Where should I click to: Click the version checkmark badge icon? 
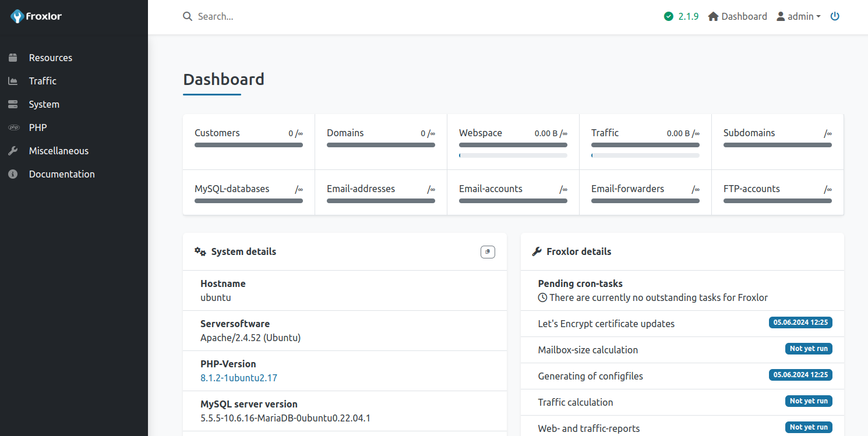pyautogui.click(x=668, y=16)
